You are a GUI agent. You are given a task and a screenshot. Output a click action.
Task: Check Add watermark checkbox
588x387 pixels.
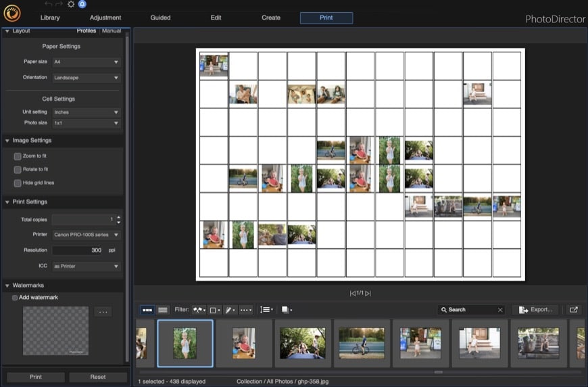[15, 298]
